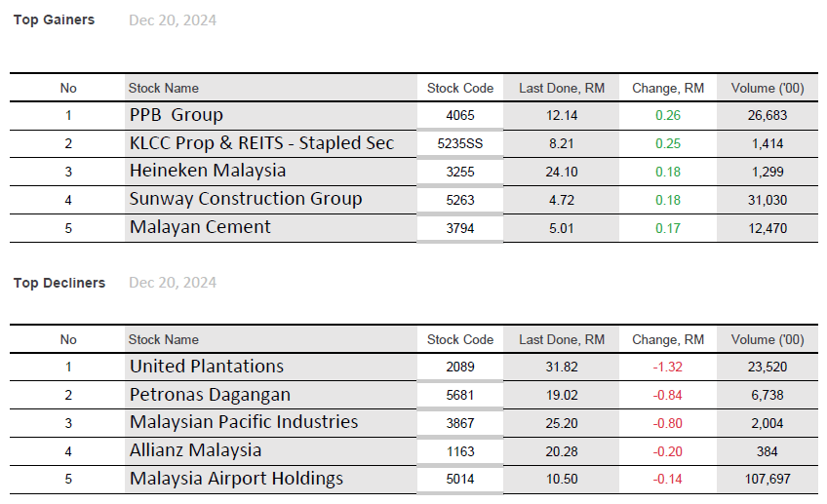Click last done price 5.01
Screen dimensions: 827x504
(x=562, y=228)
